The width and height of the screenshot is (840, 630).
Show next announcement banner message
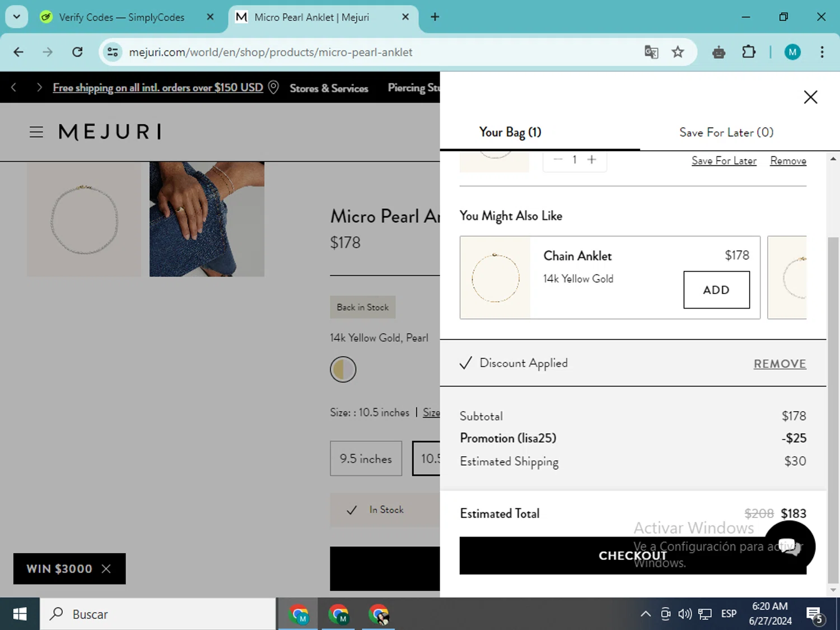coord(39,87)
